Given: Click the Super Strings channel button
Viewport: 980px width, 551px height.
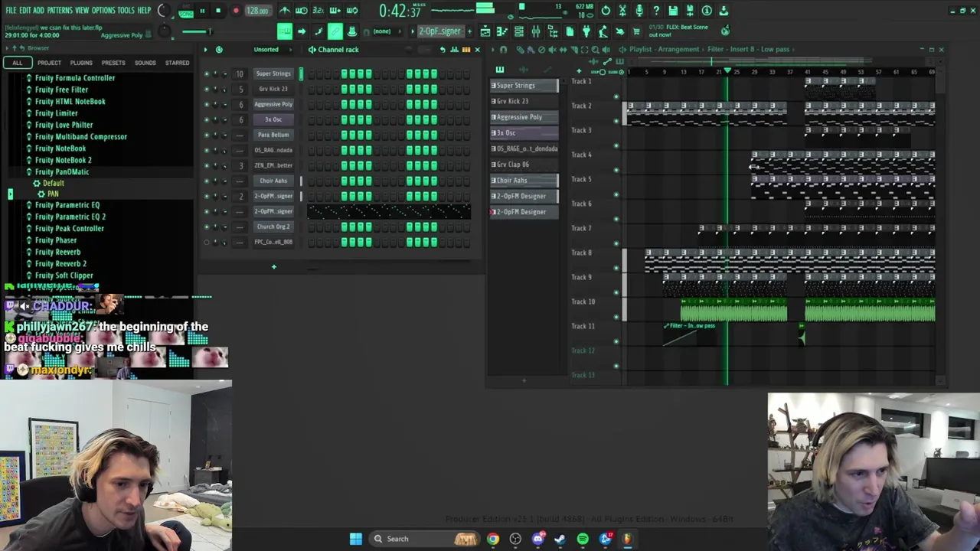Looking at the screenshot, I should (x=273, y=73).
